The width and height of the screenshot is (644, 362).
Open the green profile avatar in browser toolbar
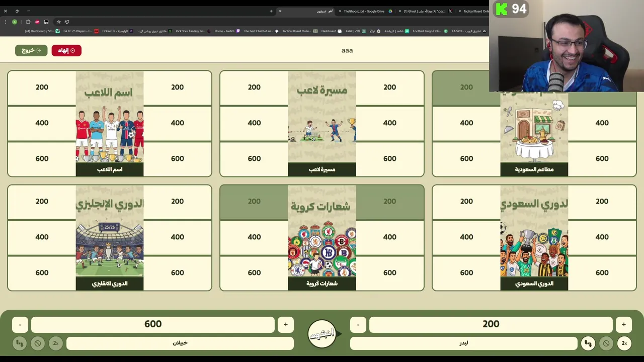point(15,22)
